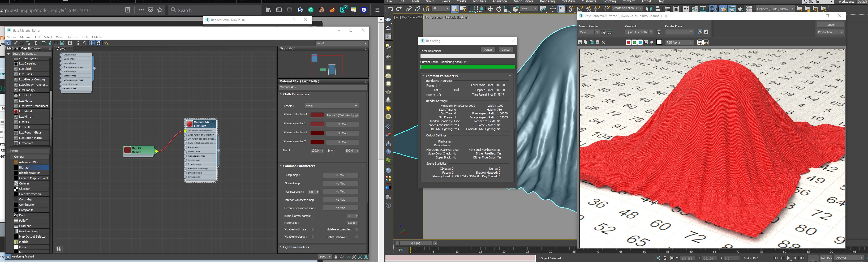Open the Presets Wool dropdown
This screenshot has height=262, width=868.
pyautogui.click(x=332, y=106)
